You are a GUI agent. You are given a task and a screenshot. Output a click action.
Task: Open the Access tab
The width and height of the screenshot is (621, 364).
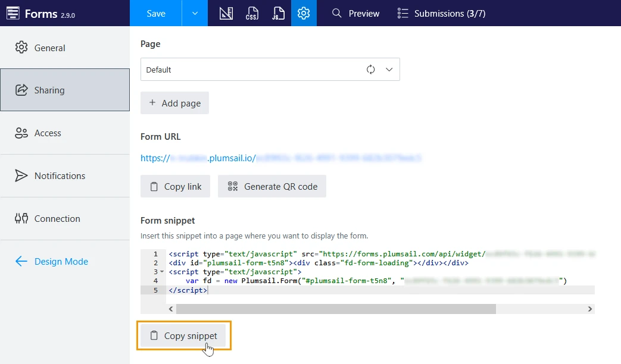pos(65,133)
